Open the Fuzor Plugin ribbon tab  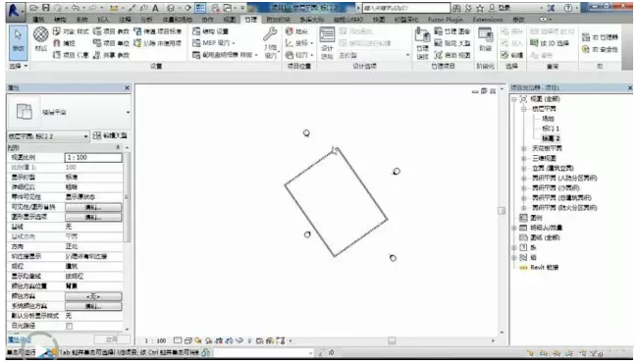446,20
